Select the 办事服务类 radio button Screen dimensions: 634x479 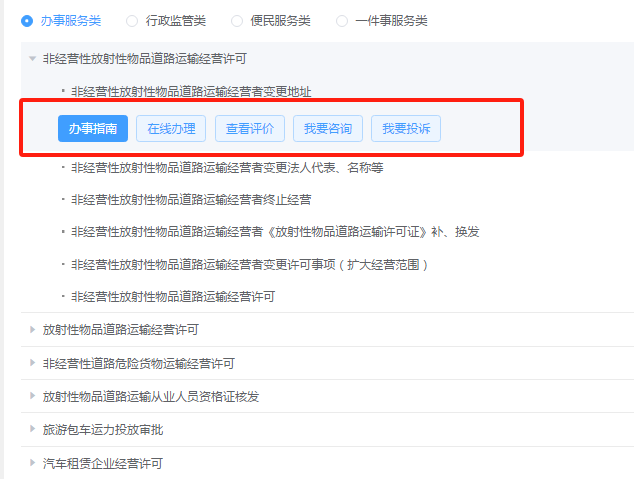tap(27, 21)
